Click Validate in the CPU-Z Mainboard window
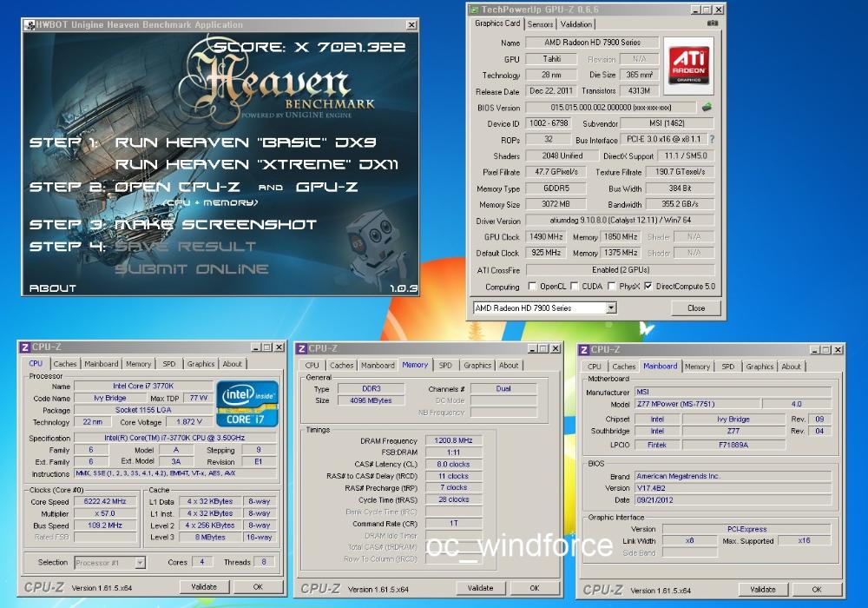This screenshot has height=608, width=868. coord(763,590)
